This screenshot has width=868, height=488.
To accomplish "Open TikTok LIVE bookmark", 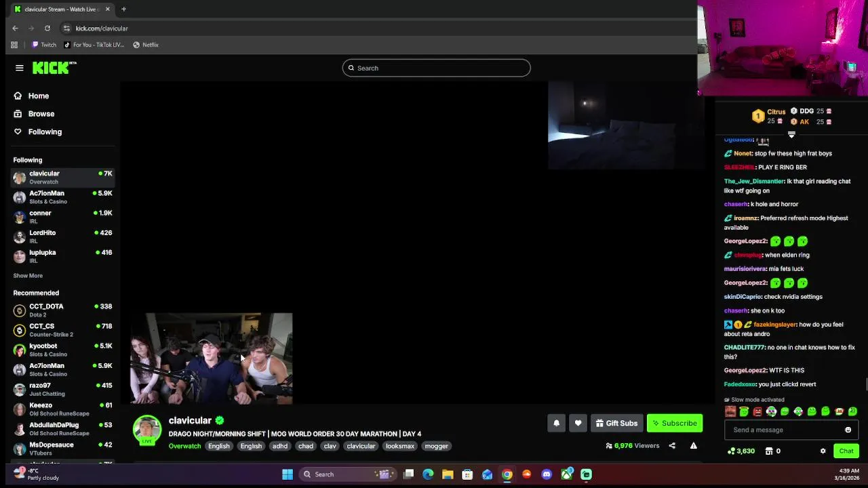I will pos(94,45).
